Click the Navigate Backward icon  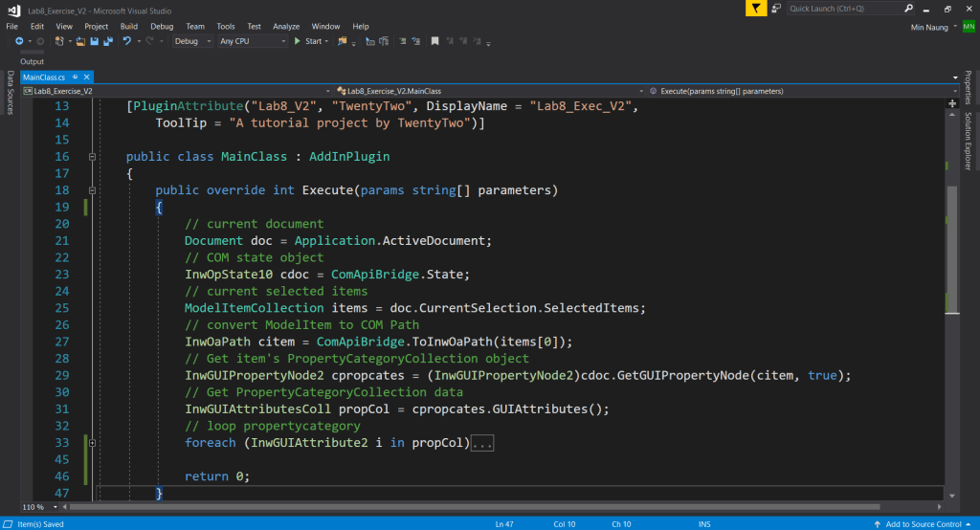[19, 41]
